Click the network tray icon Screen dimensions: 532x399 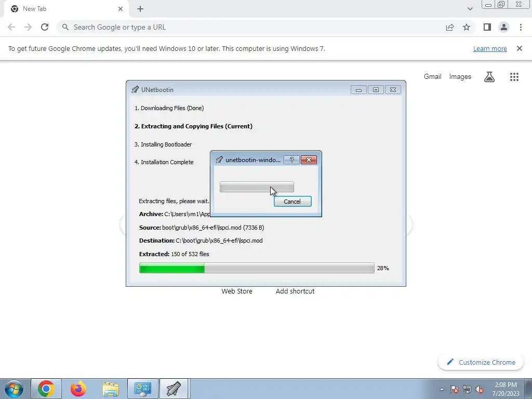tap(467, 389)
